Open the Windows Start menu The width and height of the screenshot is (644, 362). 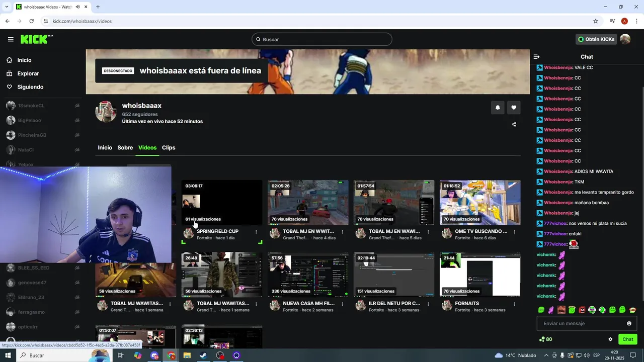[9, 355]
